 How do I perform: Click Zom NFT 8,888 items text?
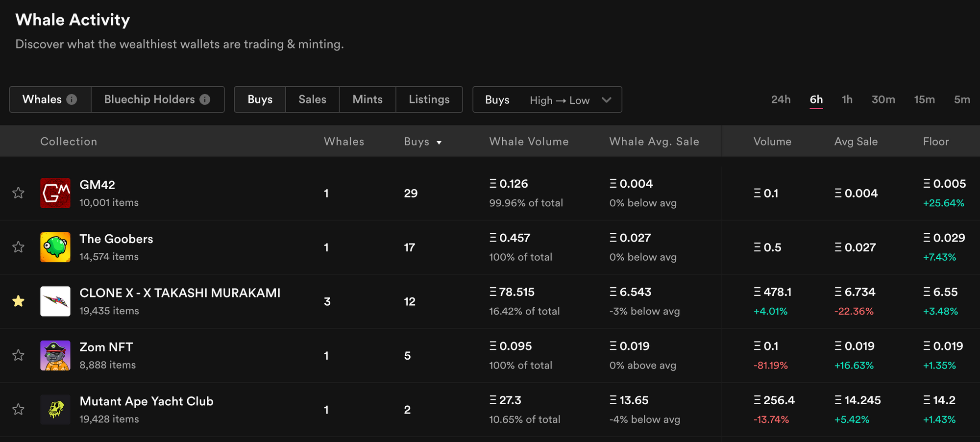107,365
